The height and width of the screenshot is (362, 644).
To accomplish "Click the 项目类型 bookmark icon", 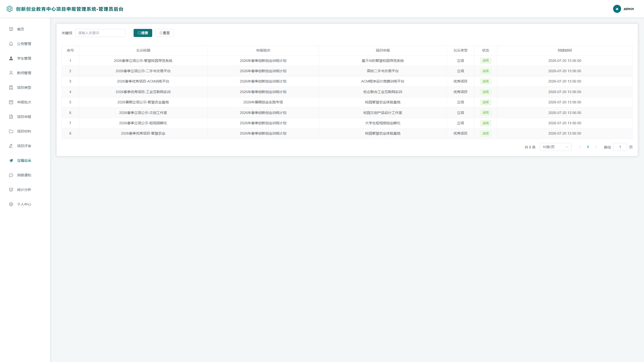I will click(x=11, y=88).
